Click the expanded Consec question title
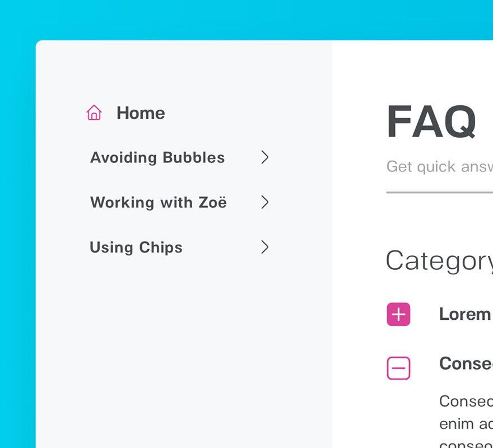Image resolution: width=493 pixels, height=448 pixels. [x=466, y=363]
